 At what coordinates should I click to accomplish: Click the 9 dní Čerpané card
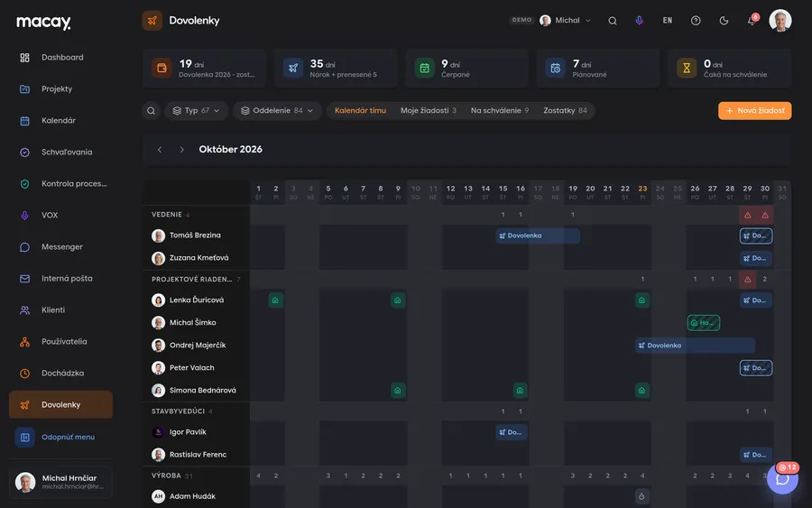tap(466, 69)
